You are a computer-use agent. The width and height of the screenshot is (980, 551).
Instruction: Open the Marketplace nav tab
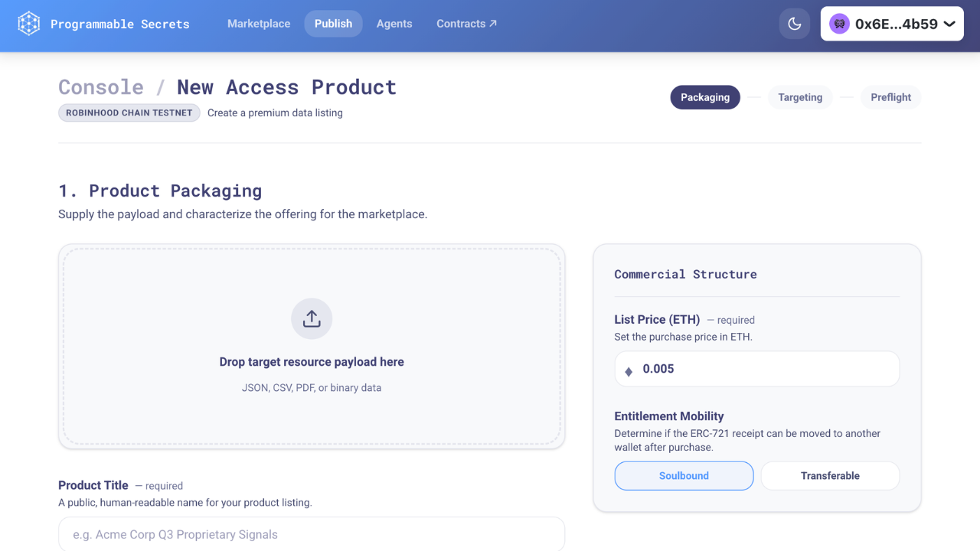tap(259, 24)
